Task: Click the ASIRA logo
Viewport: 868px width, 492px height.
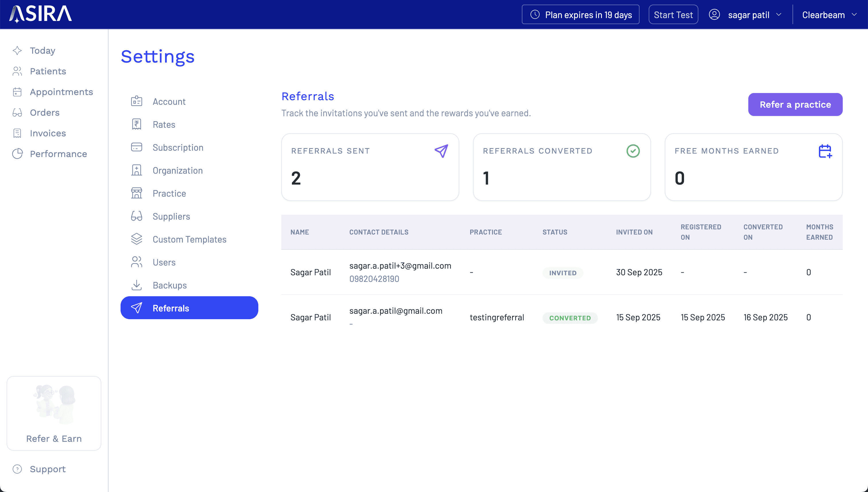Action: (x=40, y=14)
